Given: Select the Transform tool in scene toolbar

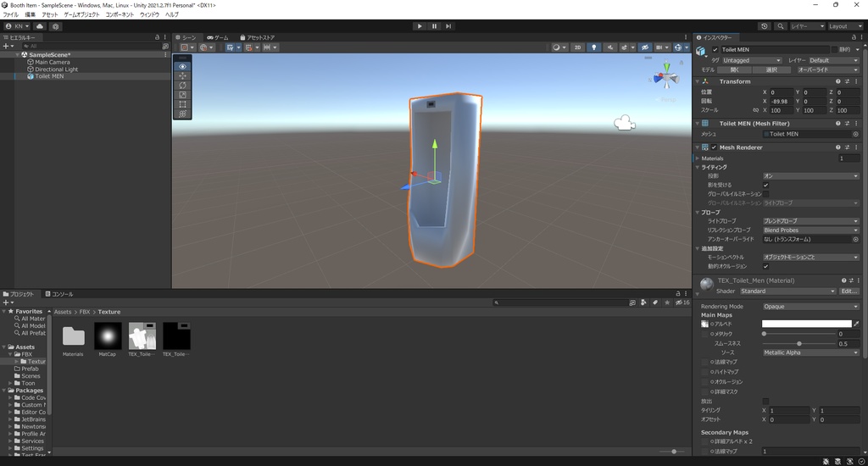Looking at the screenshot, I should point(183,114).
